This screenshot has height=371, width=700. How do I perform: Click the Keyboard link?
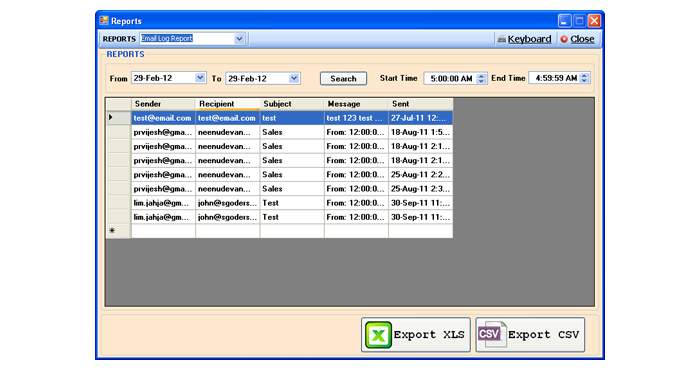pos(529,39)
